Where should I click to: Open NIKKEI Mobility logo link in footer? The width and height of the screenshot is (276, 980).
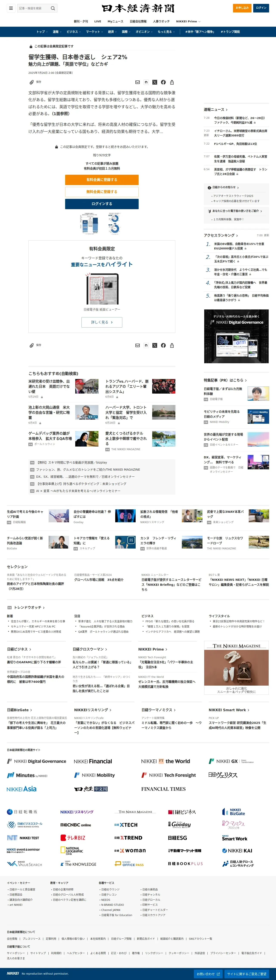(94, 775)
